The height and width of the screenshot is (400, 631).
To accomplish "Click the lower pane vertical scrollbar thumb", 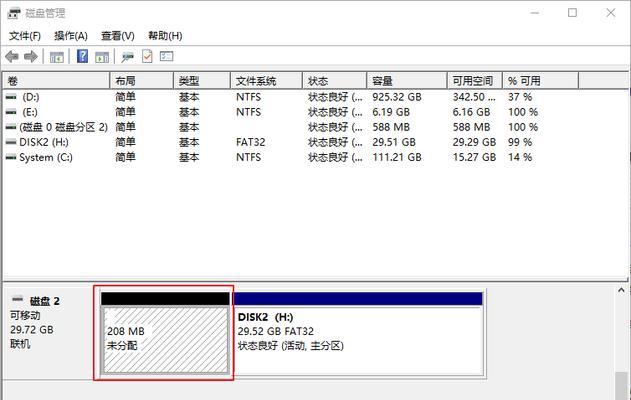I will tap(621, 386).
